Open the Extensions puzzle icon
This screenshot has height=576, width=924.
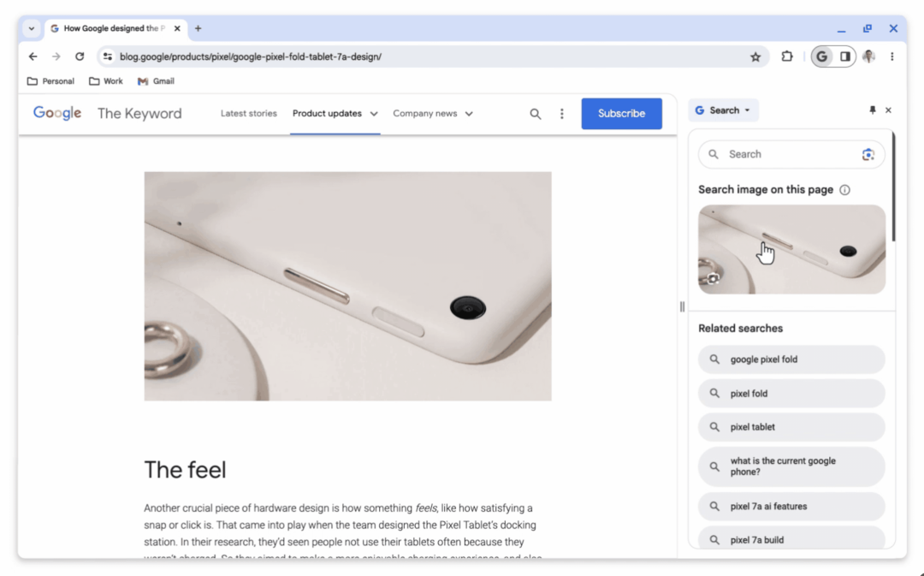787,56
